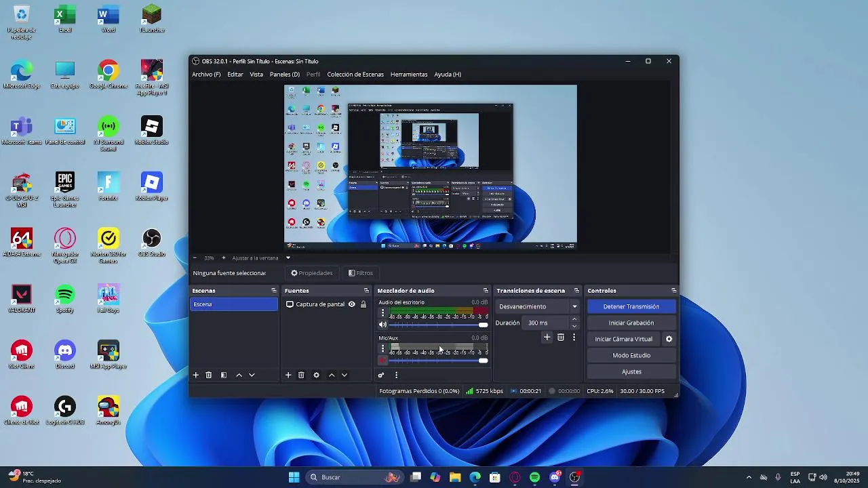Image resolution: width=868 pixels, height=488 pixels.
Task: Add transition plus icon in Transiciones de escena
Action: pyautogui.click(x=547, y=337)
